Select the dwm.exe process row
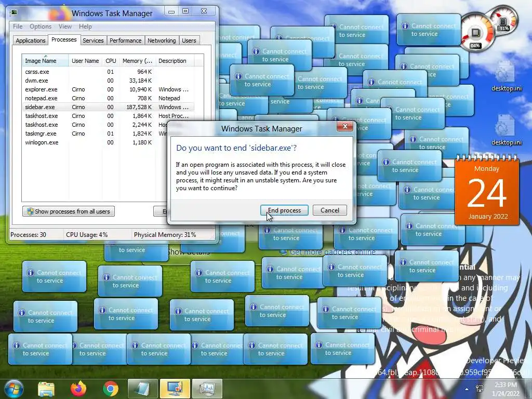Screen dimensions: 532x399 [108, 81]
